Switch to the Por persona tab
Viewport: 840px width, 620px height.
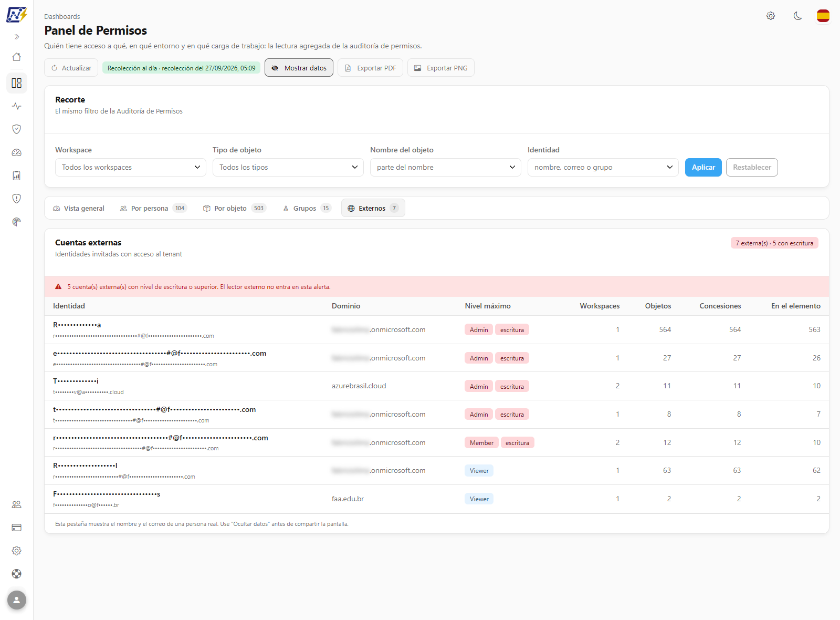pyautogui.click(x=153, y=208)
